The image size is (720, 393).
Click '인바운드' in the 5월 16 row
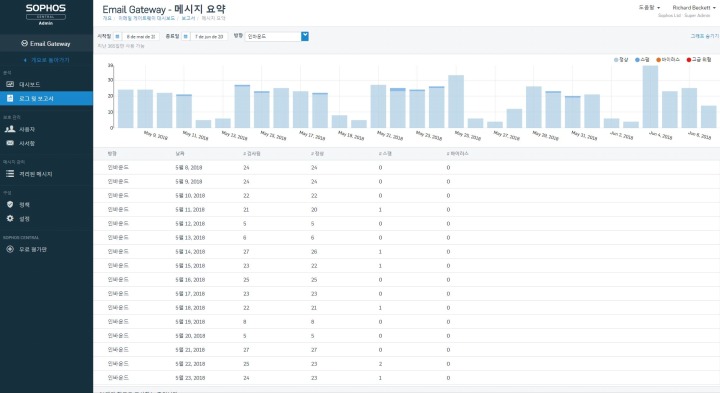point(118,280)
